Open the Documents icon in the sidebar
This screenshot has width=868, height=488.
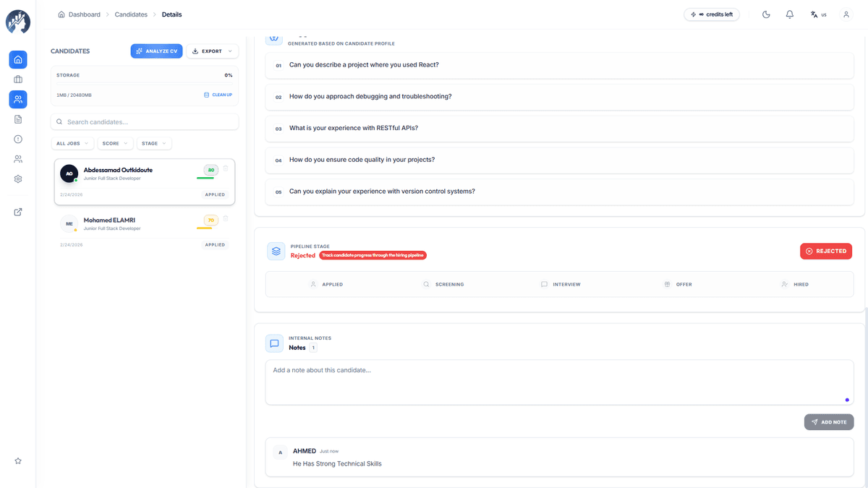(17, 119)
